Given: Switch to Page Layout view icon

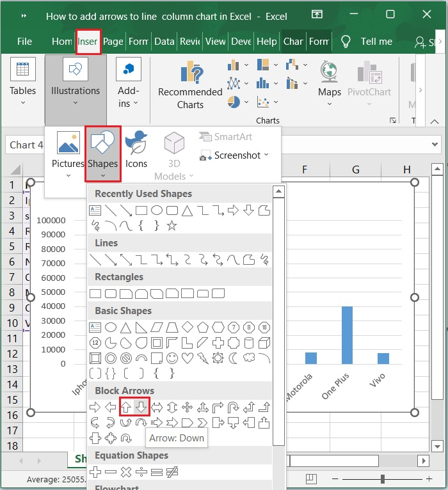Looking at the screenshot, I should 312,478.
